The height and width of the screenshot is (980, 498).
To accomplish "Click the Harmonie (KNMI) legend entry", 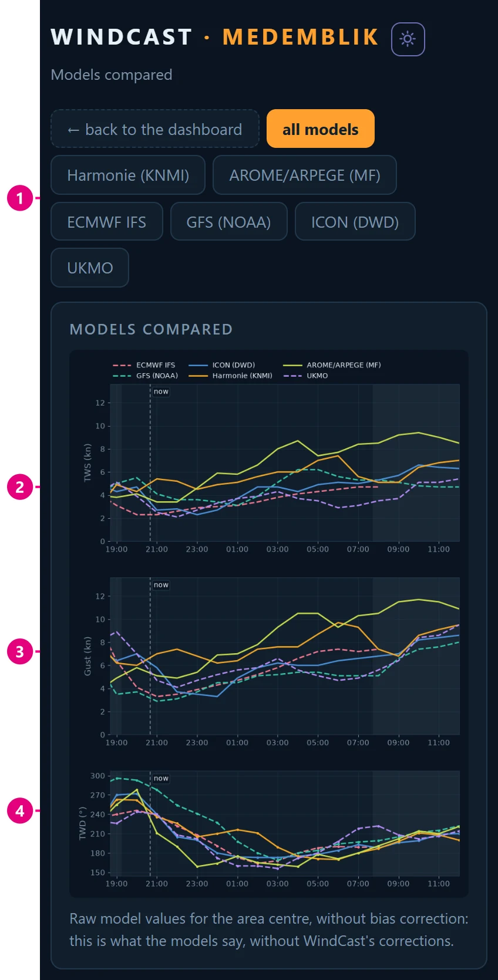I will [x=230, y=376].
